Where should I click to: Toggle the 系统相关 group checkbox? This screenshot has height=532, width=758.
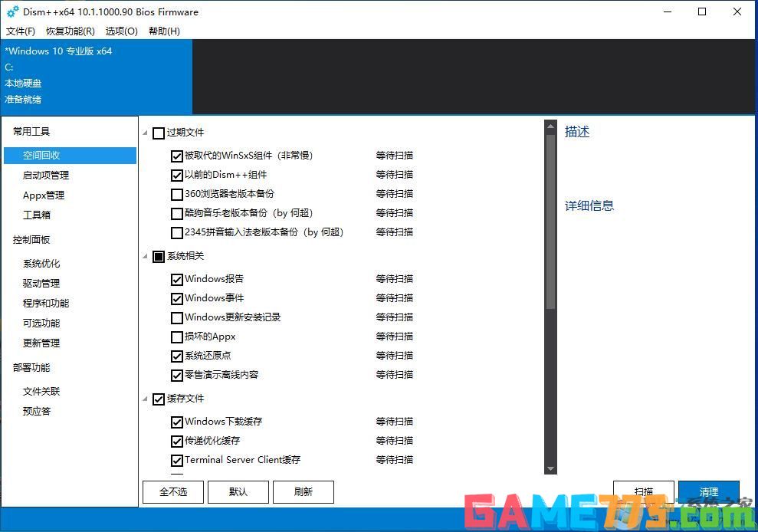point(159,256)
